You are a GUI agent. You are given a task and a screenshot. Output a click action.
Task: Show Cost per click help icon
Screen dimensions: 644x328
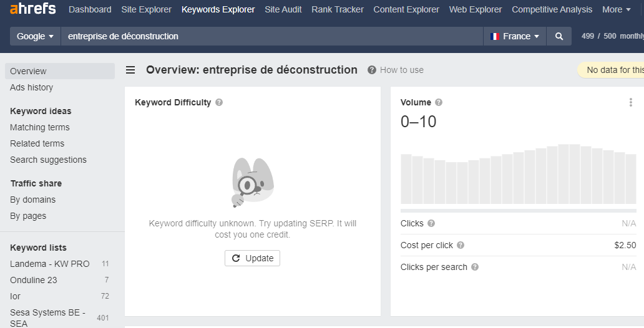coord(461,245)
